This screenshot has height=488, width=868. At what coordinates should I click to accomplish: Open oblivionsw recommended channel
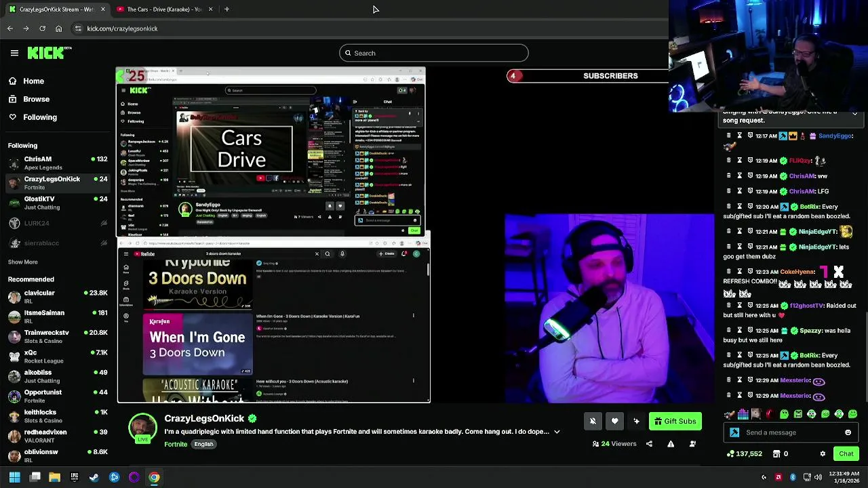pyautogui.click(x=57, y=455)
